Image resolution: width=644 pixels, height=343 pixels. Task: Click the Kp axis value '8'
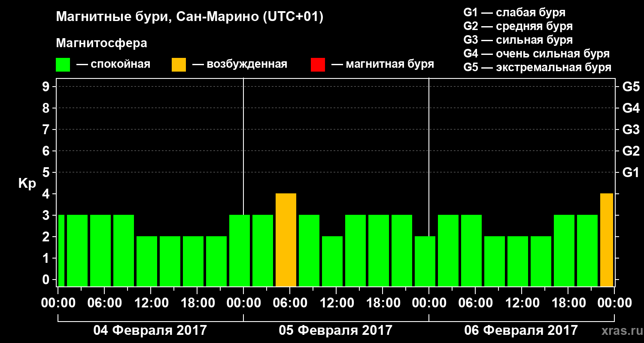(47, 108)
